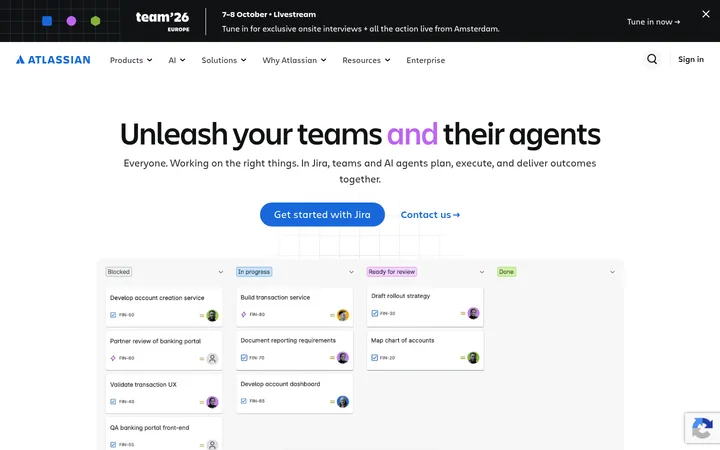Screen dimensions: 720x450
Task: Click assignee avatar on Map chart of accounts
Action: click(473, 358)
